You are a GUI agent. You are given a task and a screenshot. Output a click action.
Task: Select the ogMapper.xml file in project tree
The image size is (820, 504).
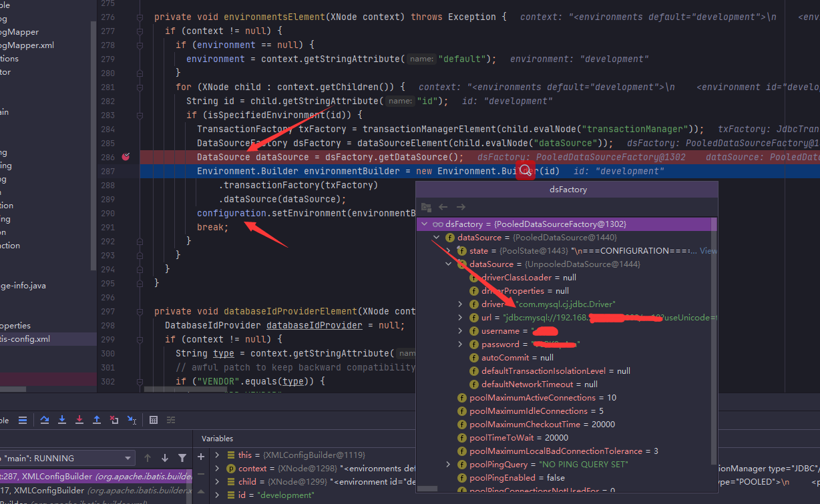(27, 45)
